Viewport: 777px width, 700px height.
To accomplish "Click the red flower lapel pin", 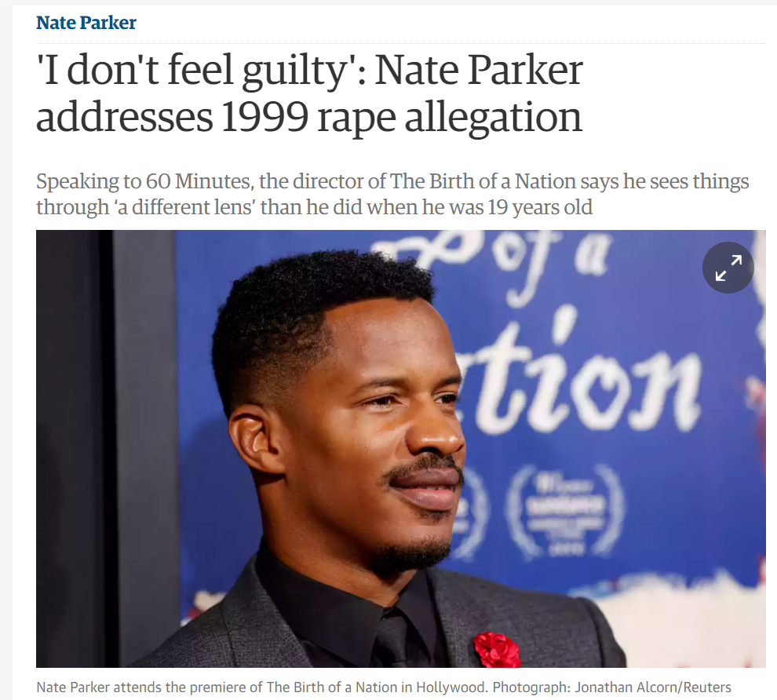I will pos(497,650).
